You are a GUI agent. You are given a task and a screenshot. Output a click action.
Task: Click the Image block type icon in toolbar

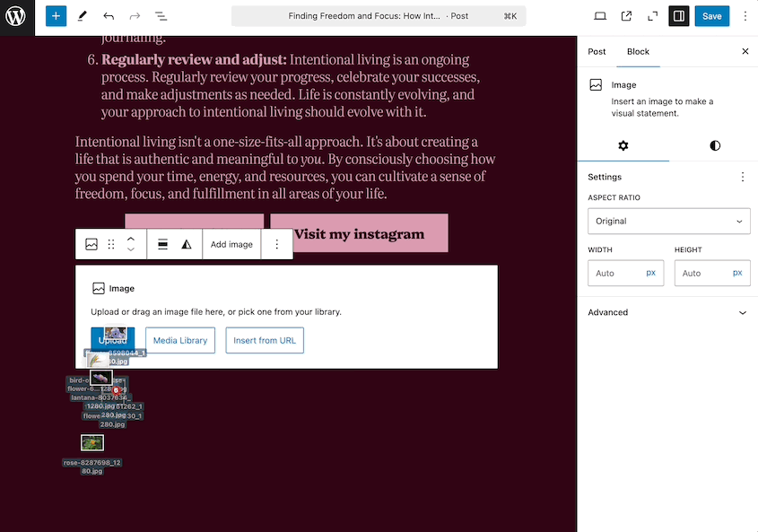click(91, 244)
